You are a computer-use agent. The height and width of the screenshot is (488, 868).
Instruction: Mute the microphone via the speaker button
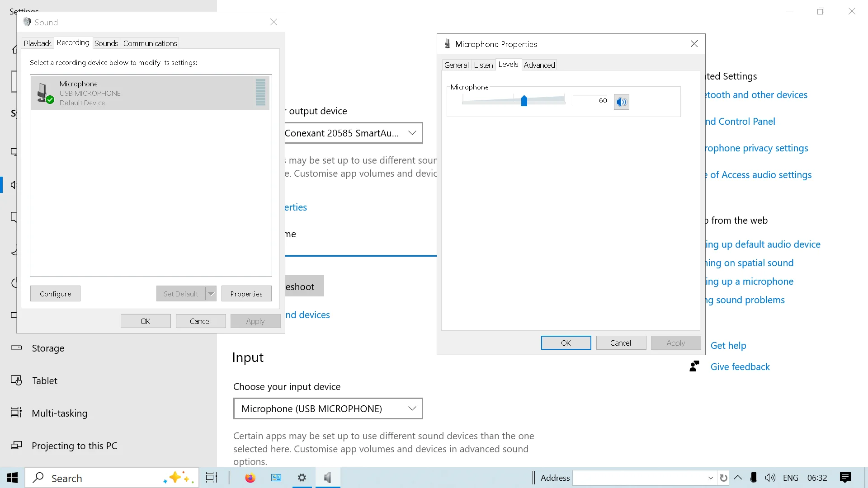tap(622, 102)
